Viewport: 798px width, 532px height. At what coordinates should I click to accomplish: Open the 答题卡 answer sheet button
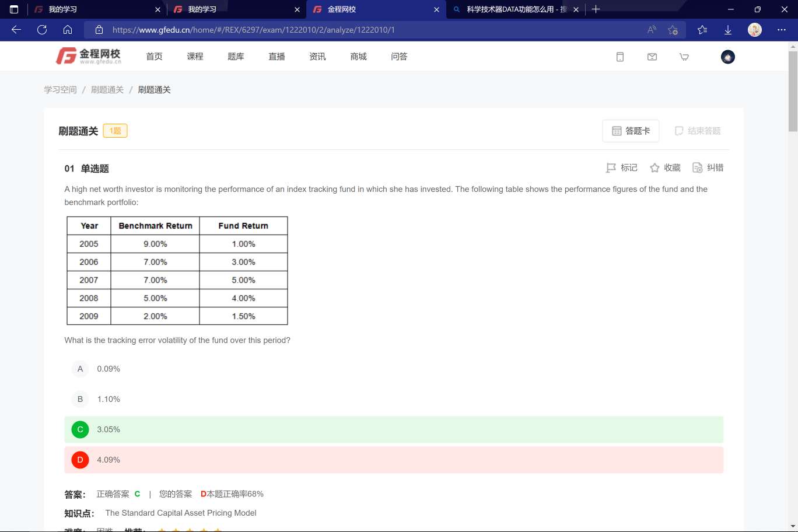(631, 131)
